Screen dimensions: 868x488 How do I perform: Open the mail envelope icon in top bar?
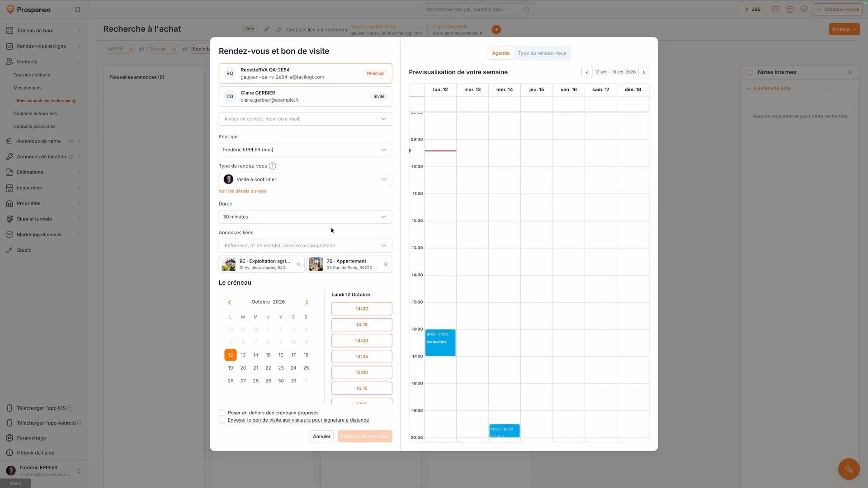(776, 9)
